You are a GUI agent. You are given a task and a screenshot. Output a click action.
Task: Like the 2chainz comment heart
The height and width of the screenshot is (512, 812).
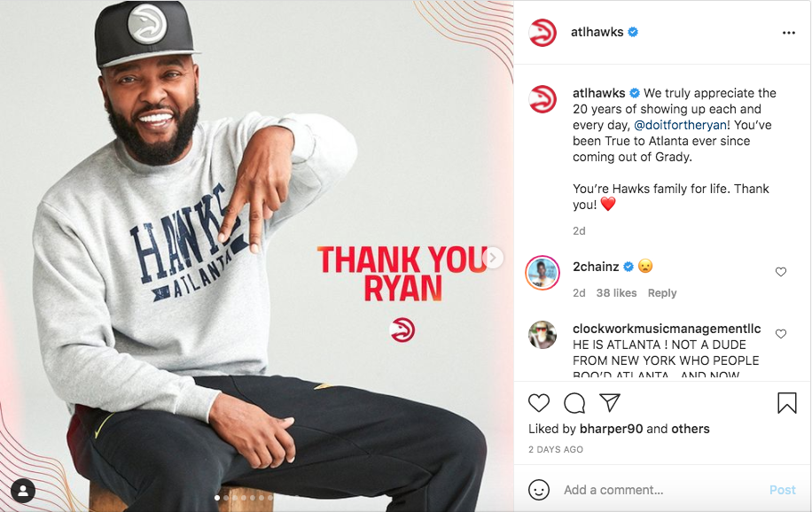[781, 272]
